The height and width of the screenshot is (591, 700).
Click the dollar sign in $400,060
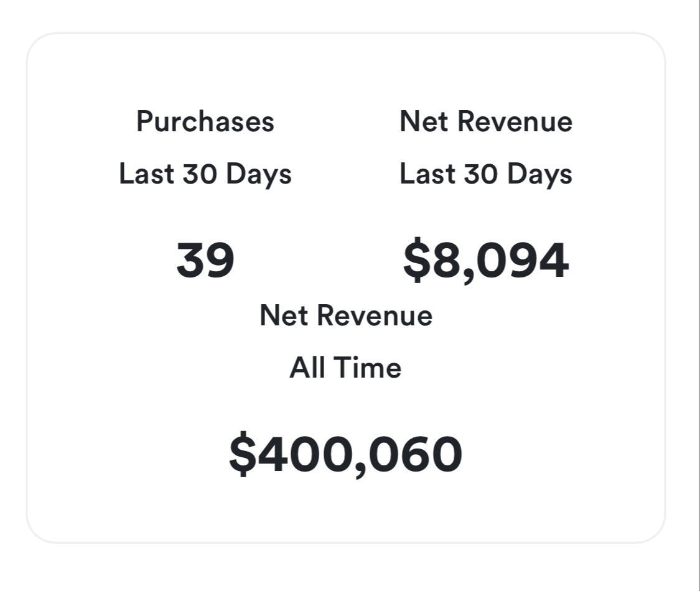[241, 454]
